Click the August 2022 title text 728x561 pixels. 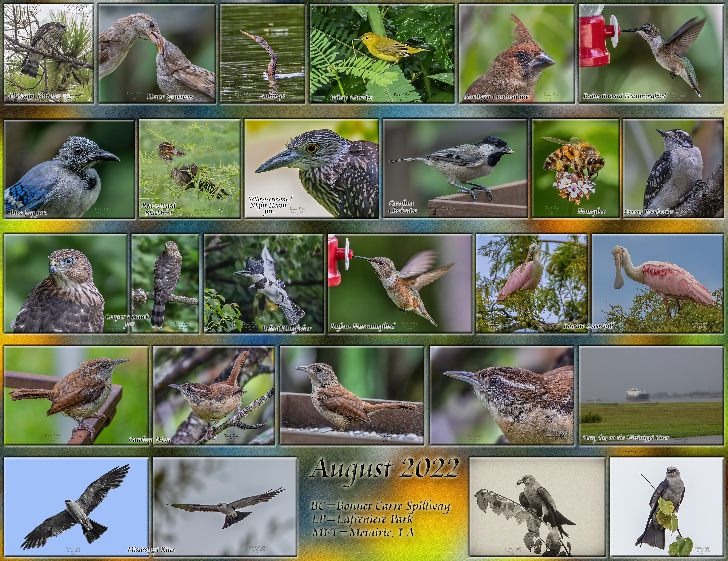(x=384, y=469)
